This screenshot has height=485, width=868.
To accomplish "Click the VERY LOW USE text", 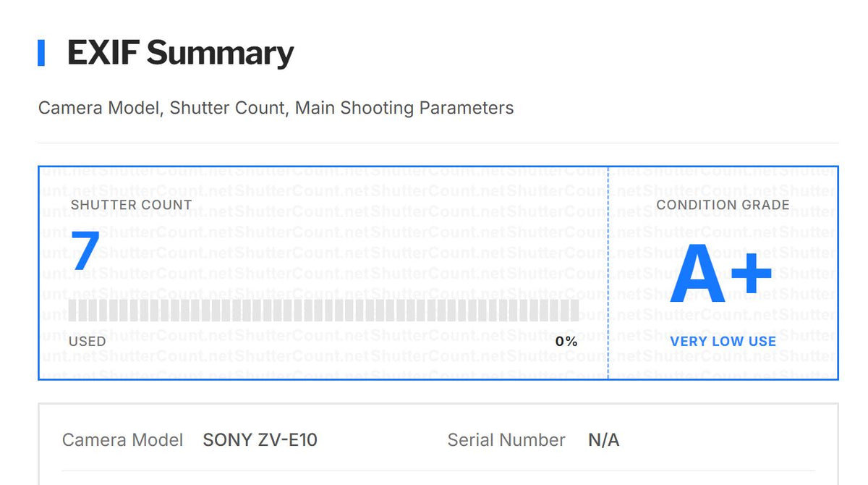I will click(723, 341).
